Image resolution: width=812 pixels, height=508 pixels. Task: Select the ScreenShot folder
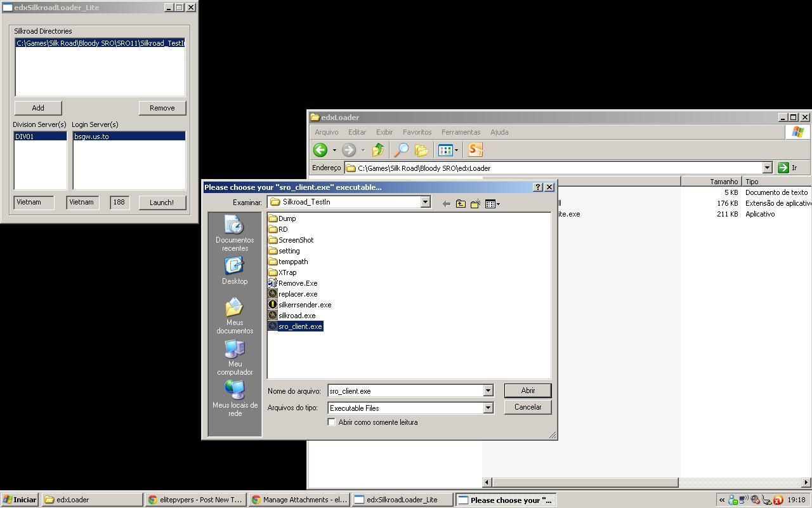coord(291,240)
